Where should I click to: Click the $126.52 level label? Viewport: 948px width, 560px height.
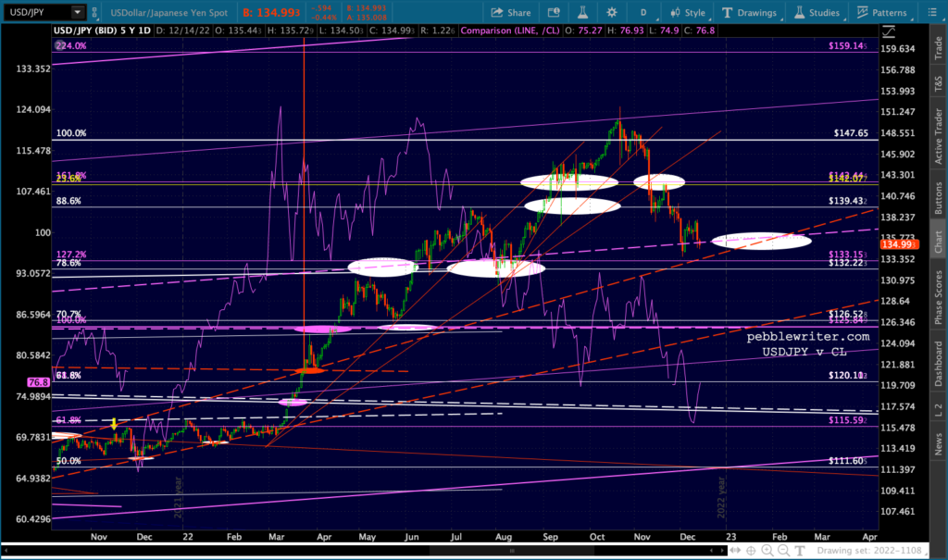tap(848, 314)
